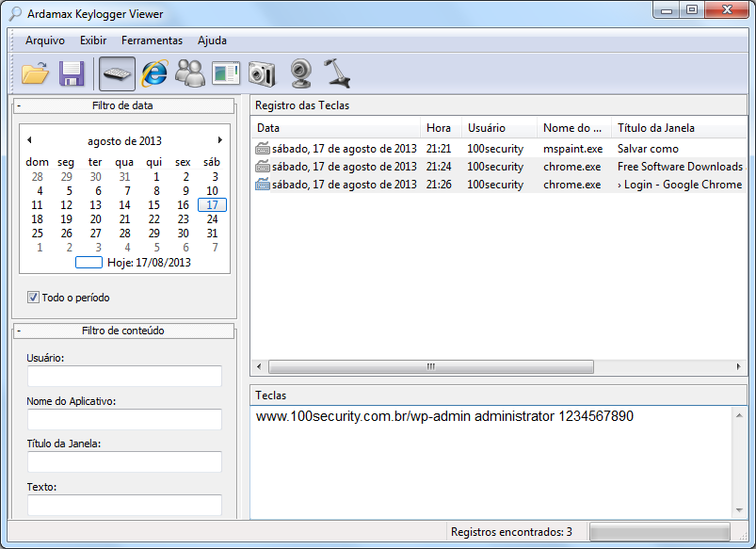
Task: Collapse the Filtro de data panel
Action: click(19, 105)
